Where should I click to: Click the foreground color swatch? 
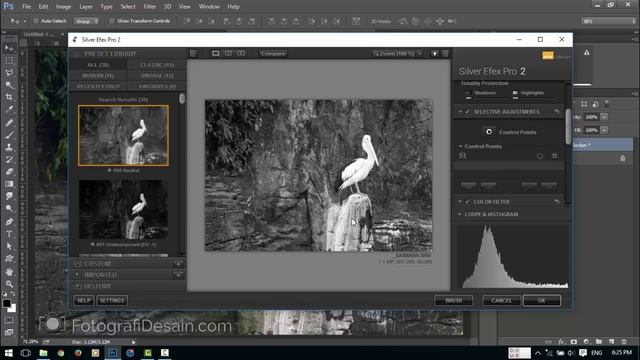[x=6, y=303]
